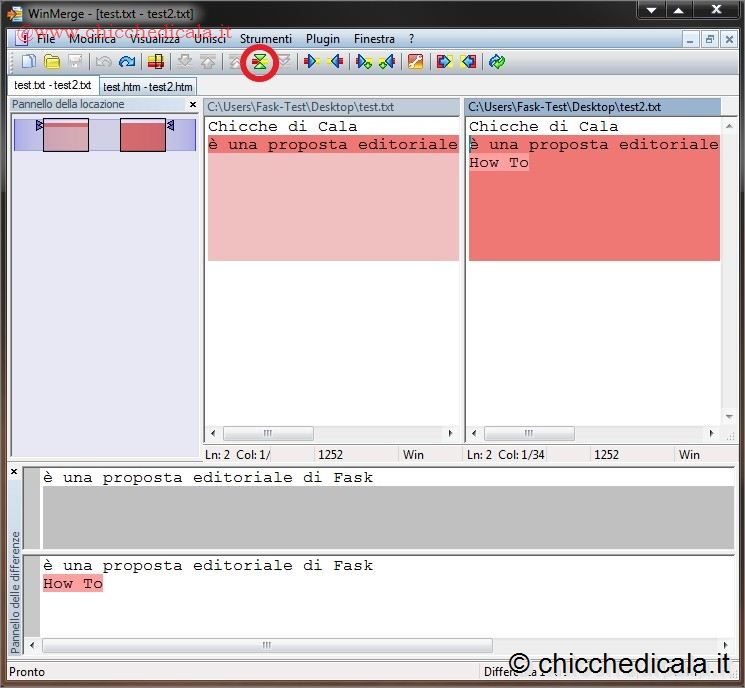The image size is (745, 688).
Task: Click the 'How To' line in test2.txt
Action: [x=499, y=163]
